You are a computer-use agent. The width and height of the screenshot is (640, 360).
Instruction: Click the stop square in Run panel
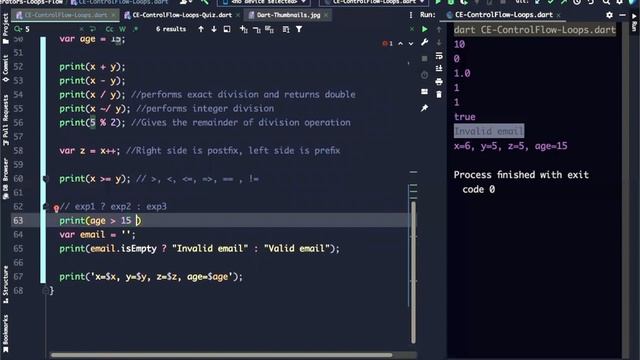point(424,59)
